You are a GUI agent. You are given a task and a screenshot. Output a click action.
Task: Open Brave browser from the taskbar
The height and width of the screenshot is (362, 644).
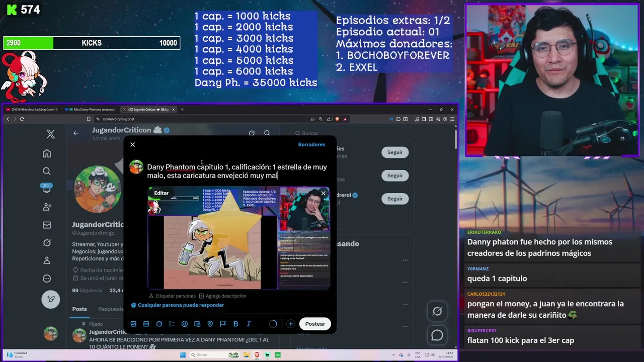pyautogui.click(x=257, y=355)
